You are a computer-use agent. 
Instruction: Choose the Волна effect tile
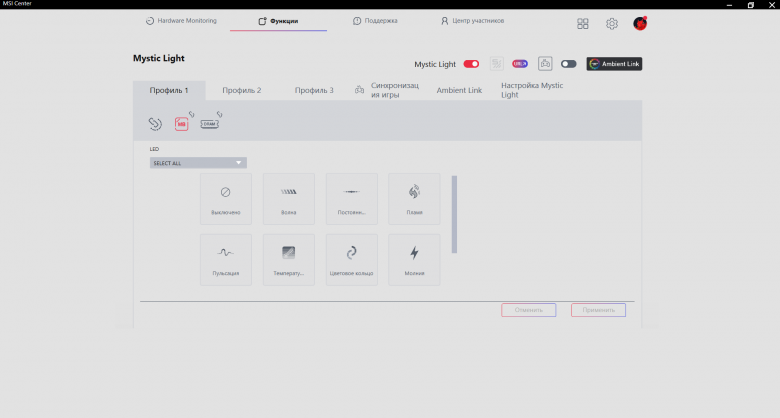tap(289, 199)
